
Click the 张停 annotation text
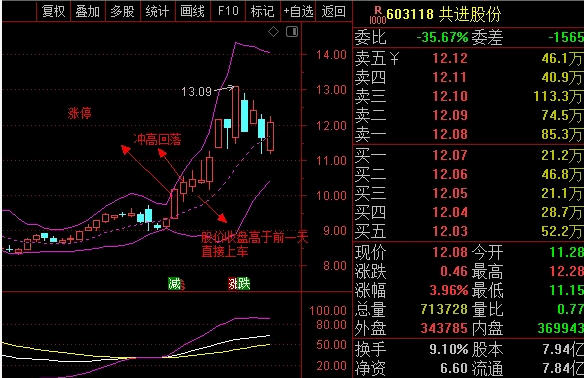point(80,113)
